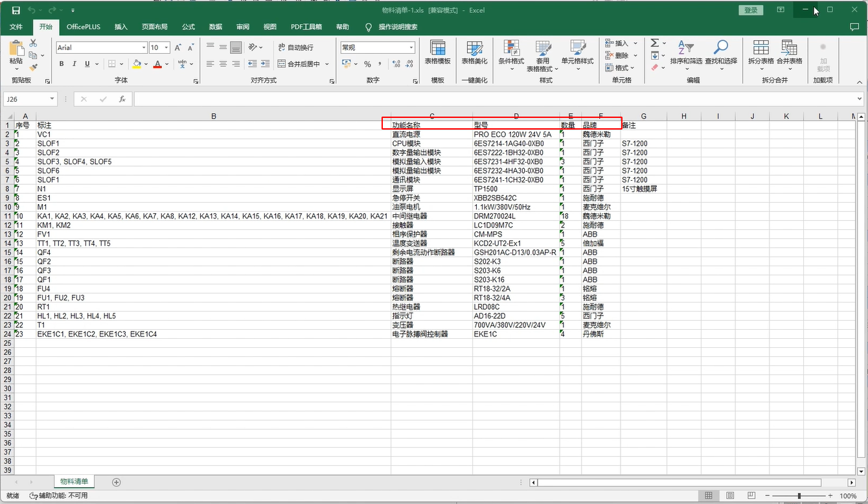Click the fill color yellow swatch
Viewport: 868px width, 504px height.
click(x=137, y=64)
